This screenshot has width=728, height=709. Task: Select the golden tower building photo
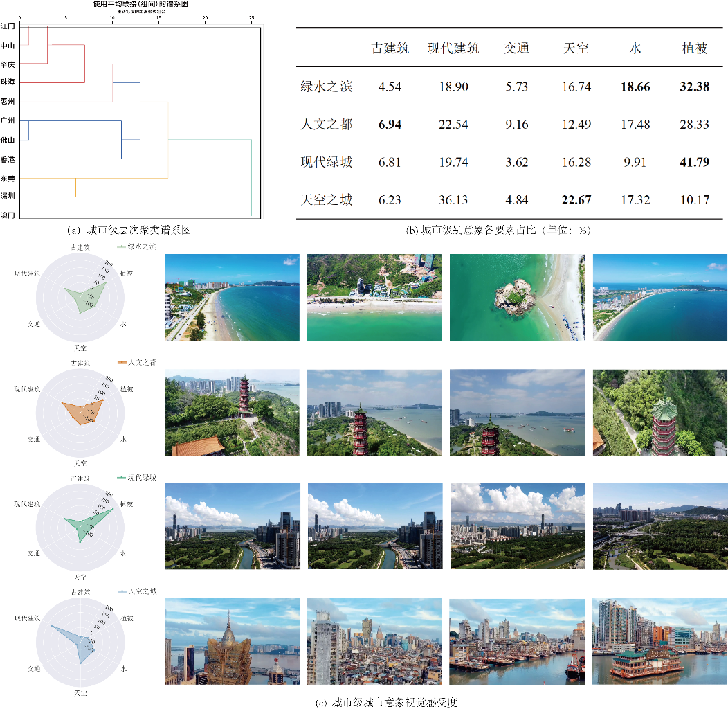232,640
